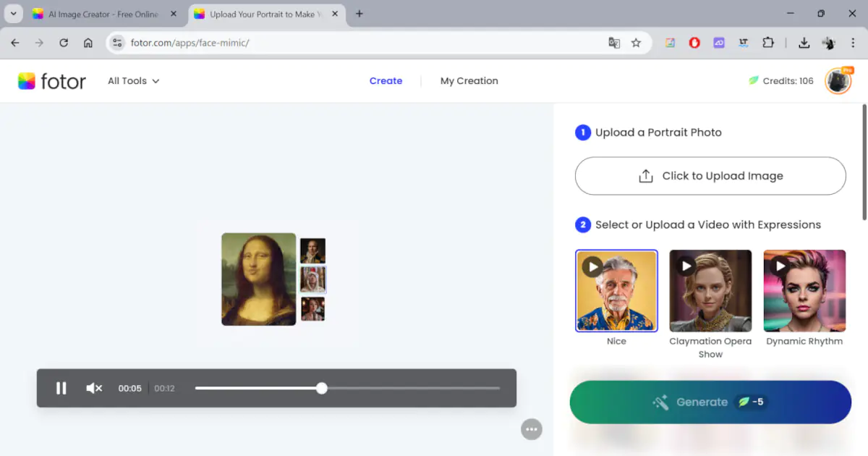Play preview on Dynamic Rhythm thumbnail
This screenshot has height=456, width=868.
point(780,266)
